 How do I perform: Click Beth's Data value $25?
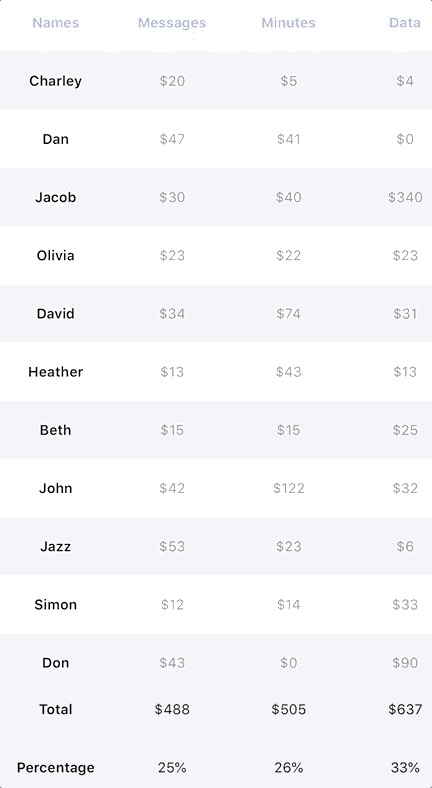(405, 430)
